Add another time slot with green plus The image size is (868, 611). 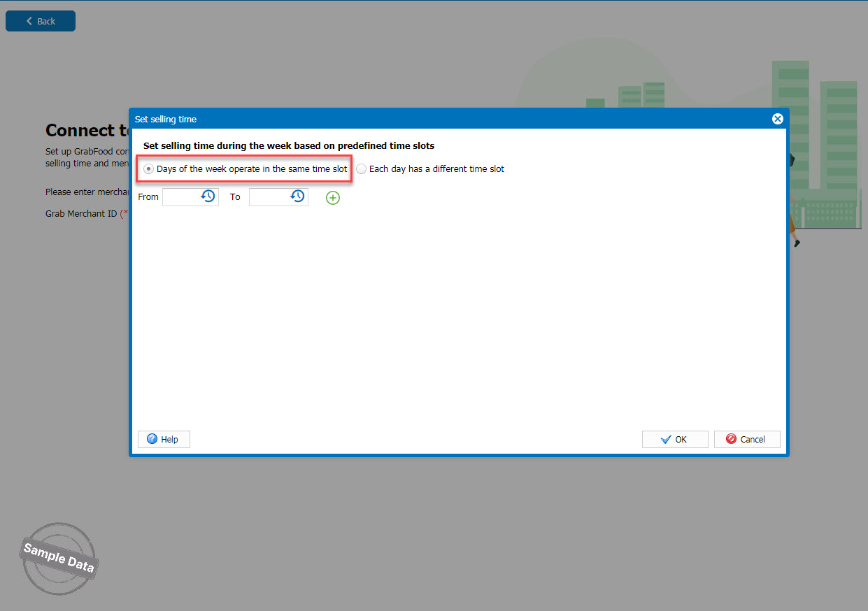click(x=333, y=198)
